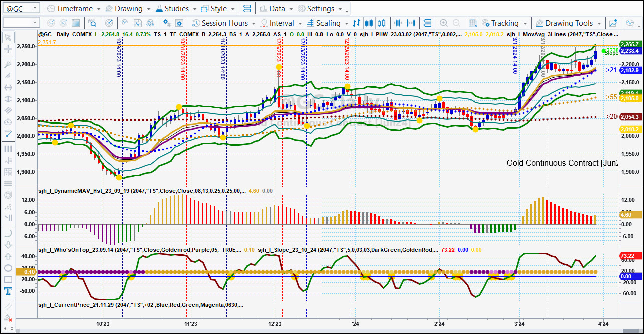This screenshot has width=644, height=334.
Task: Pick the vertical lines drawing tool
Action: (x=8, y=149)
